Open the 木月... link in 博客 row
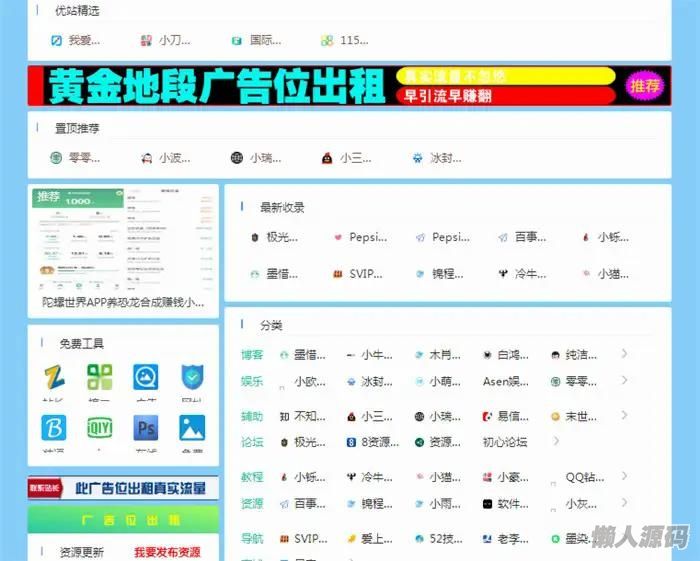The height and width of the screenshot is (561, 700). coord(445,355)
